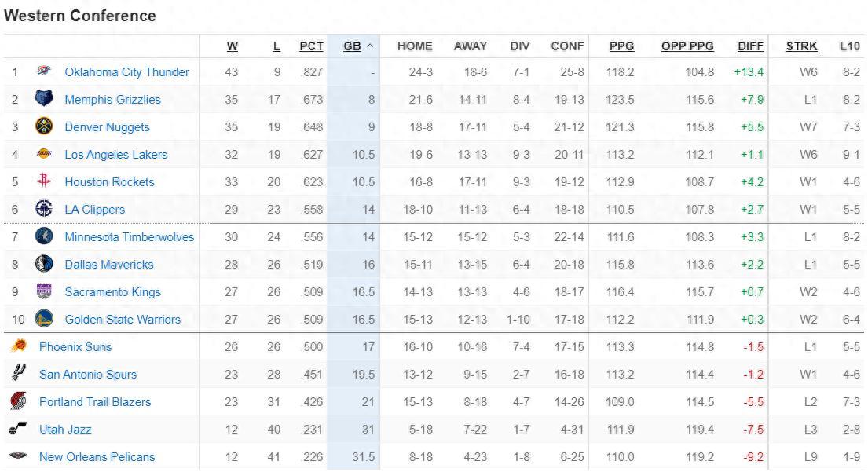Click the Los Angeles Lakers logo icon
The height and width of the screenshot is (472, 868).
coord(44,155)
